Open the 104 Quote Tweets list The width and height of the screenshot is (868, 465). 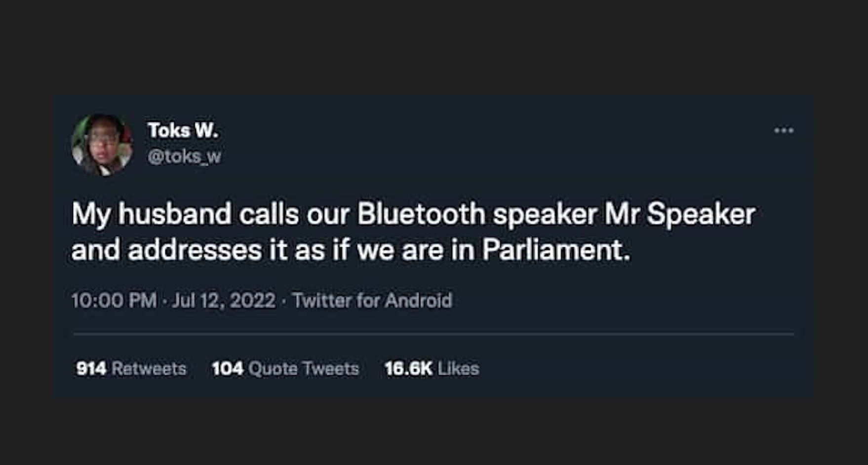pos(285,369)
